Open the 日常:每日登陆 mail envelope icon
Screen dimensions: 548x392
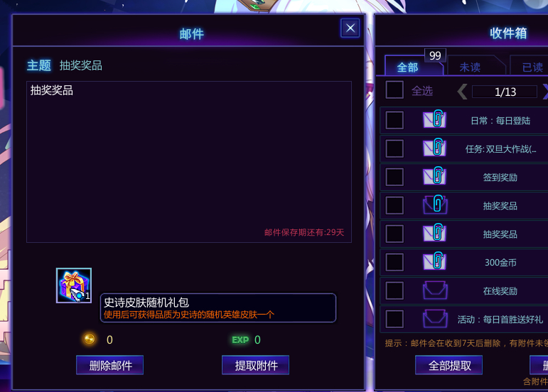pos(434,119)
